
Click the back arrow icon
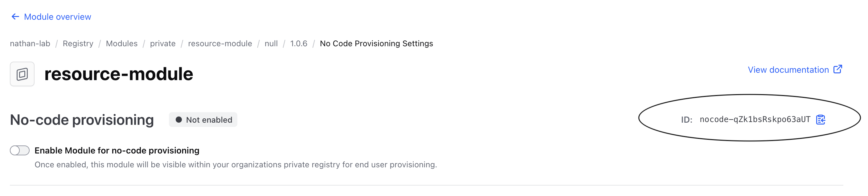tap(15, 17)
